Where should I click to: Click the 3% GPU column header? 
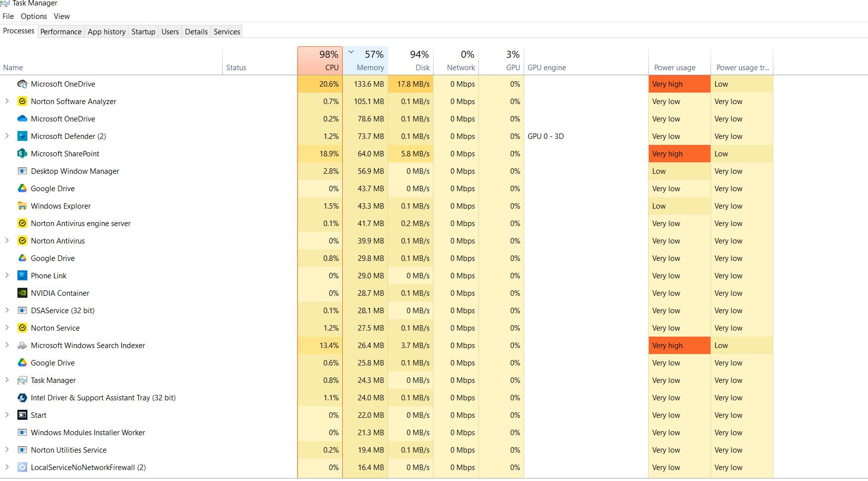click(501, 61)
